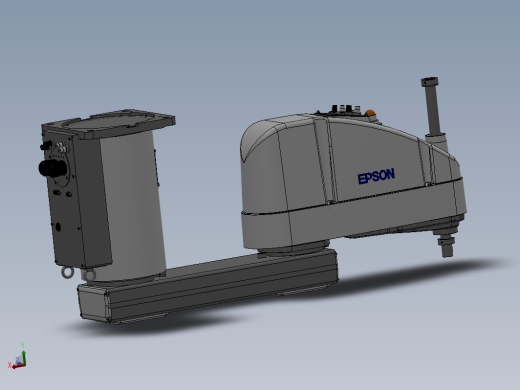Select the orange indicator lamp on the arm top

click(x=370, y=113)
